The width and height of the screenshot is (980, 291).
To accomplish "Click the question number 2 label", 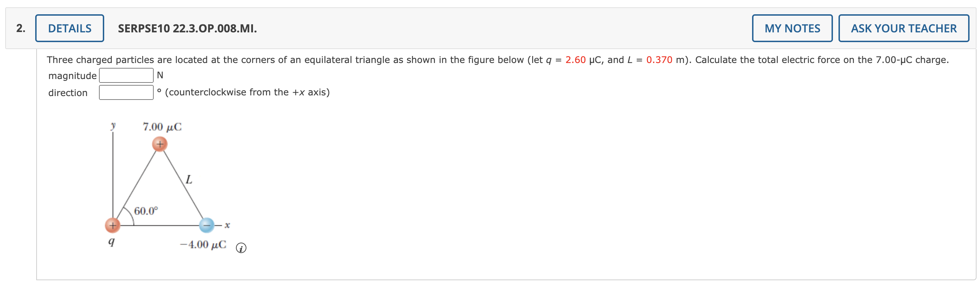I will (20, 28).
